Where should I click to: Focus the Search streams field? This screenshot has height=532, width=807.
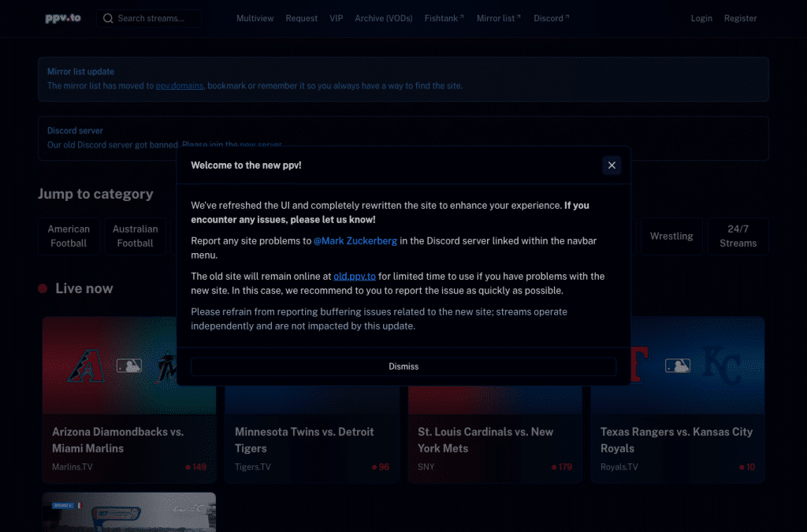point(149,19)
